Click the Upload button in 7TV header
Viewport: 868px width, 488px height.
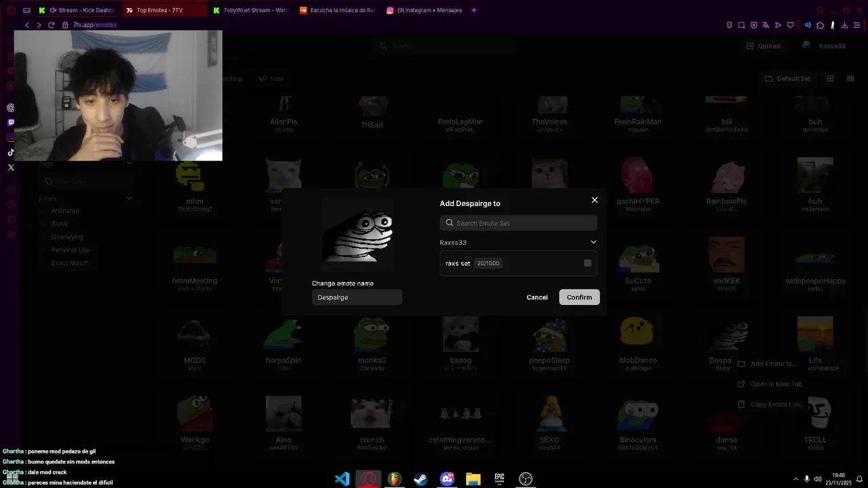pos(763,46)
